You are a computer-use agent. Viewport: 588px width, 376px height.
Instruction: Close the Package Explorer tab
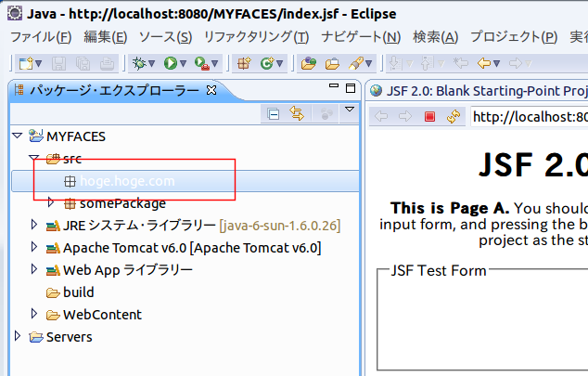[x=211, y=90]
